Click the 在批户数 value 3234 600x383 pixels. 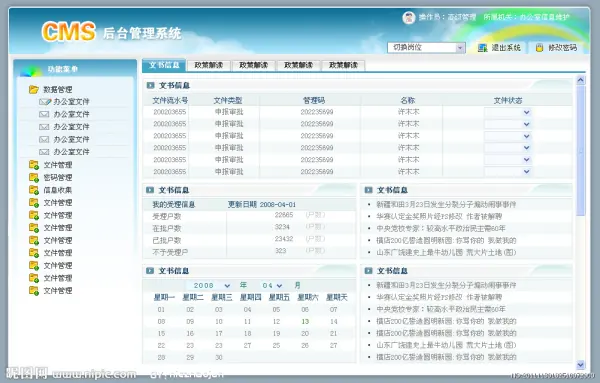coord(282,227)
